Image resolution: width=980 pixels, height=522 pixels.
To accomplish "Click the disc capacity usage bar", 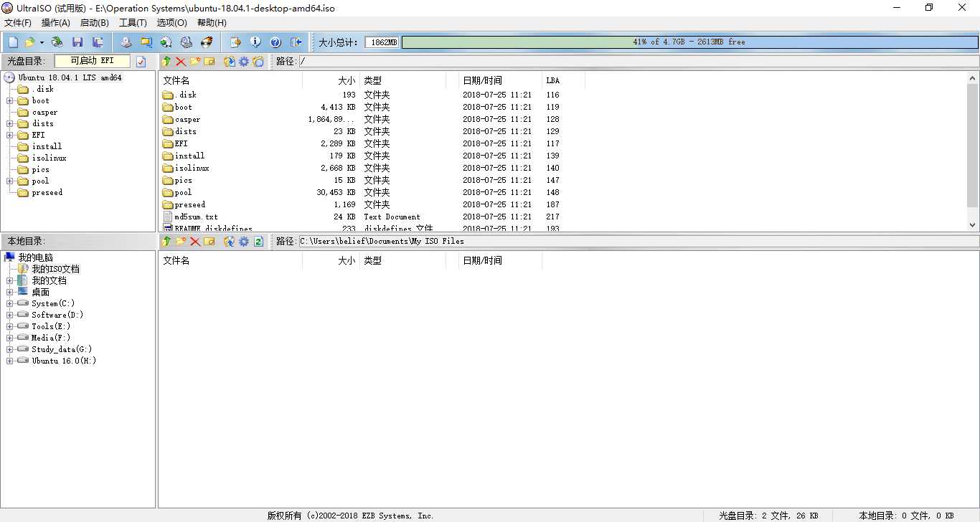I will [x=689, y=42].
